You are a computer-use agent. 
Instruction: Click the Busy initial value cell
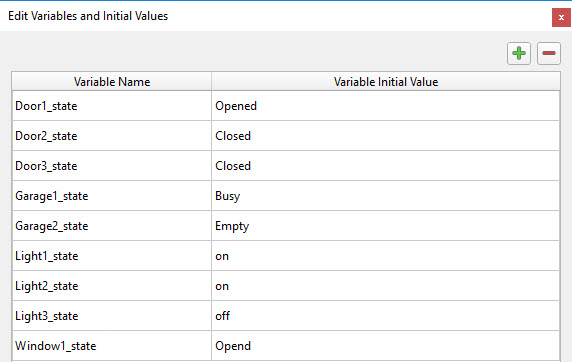click(x=386, y=196)
